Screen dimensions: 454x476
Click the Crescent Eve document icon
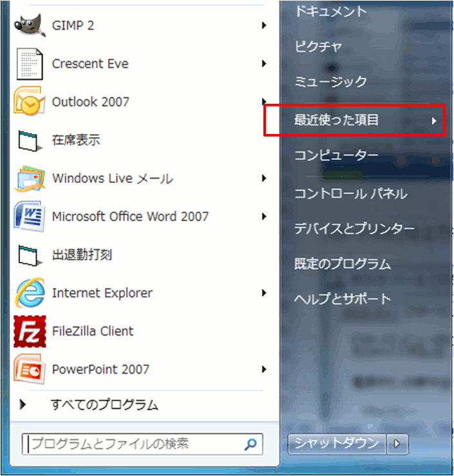pyautogui.click(x=29, y=64)
